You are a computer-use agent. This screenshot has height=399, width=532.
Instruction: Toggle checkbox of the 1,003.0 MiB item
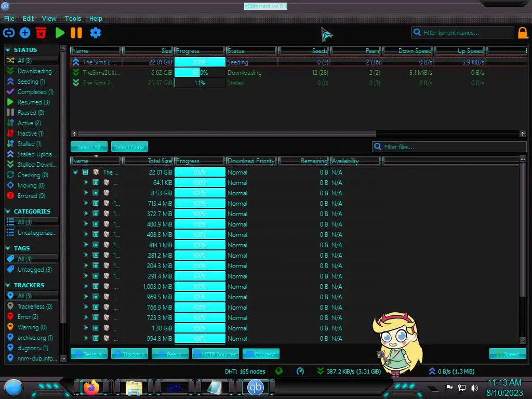point(96,287)
